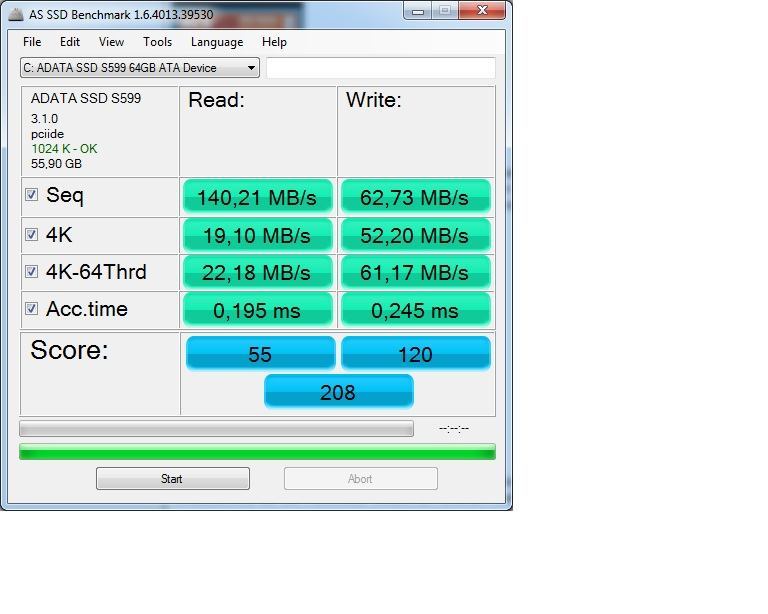The width and height of the screenshot is (768, 614).
Task: Select the Seq write result 62,73 MB/s
Action: [415, 197]
